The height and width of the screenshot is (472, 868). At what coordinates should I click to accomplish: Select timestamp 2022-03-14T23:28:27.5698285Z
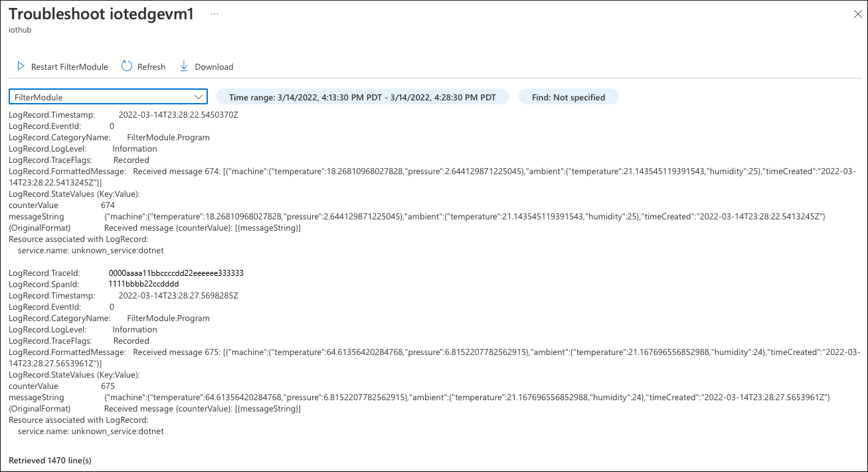click(179, 295)
